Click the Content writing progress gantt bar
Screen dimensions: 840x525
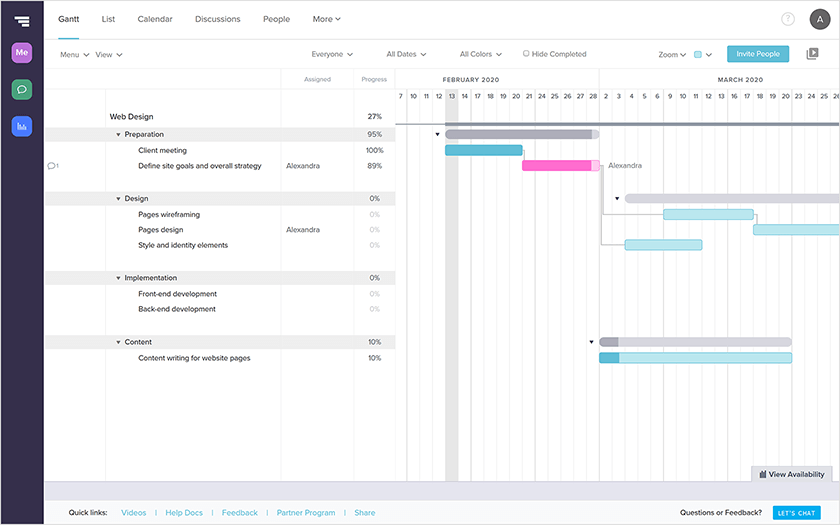pyautogui.click(x=695, y=358)
